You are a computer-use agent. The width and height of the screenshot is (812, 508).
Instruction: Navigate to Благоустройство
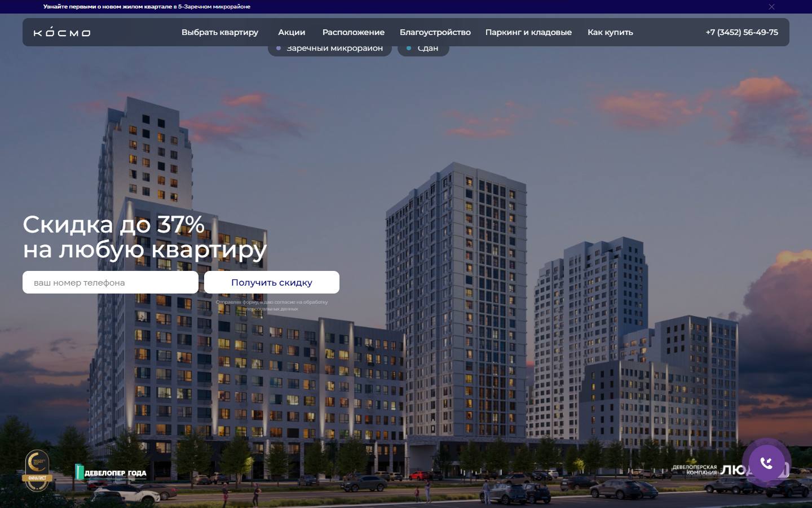click(435, 32)
